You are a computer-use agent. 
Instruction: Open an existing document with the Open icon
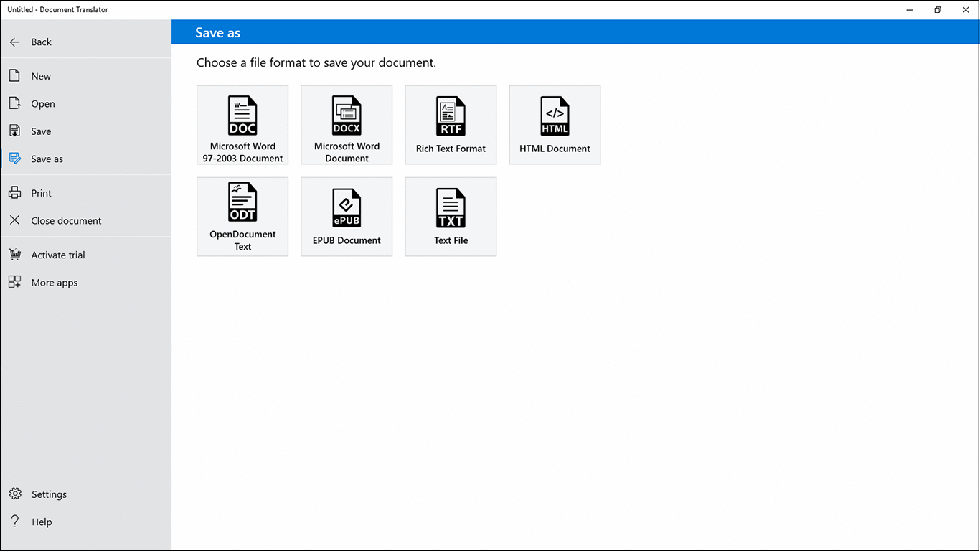pos(15,103)
